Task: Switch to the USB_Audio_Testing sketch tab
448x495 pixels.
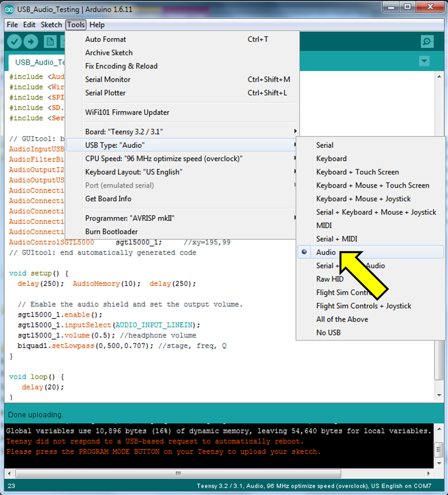Action: click(x=37, y=62)
